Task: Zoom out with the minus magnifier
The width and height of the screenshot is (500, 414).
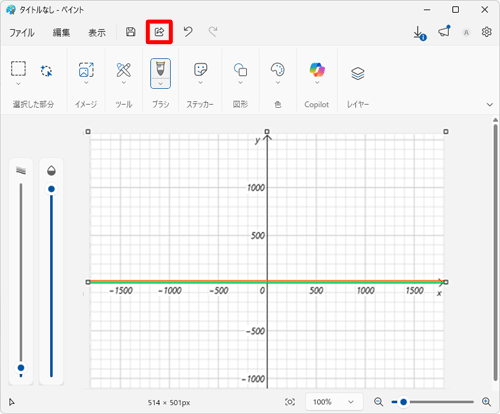Action: (x=378, y=402)
